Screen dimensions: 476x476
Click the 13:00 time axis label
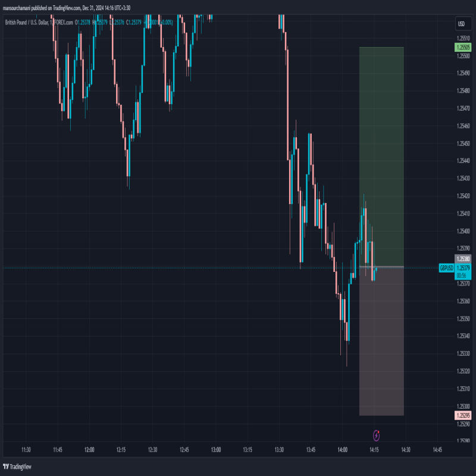[215, 449]
